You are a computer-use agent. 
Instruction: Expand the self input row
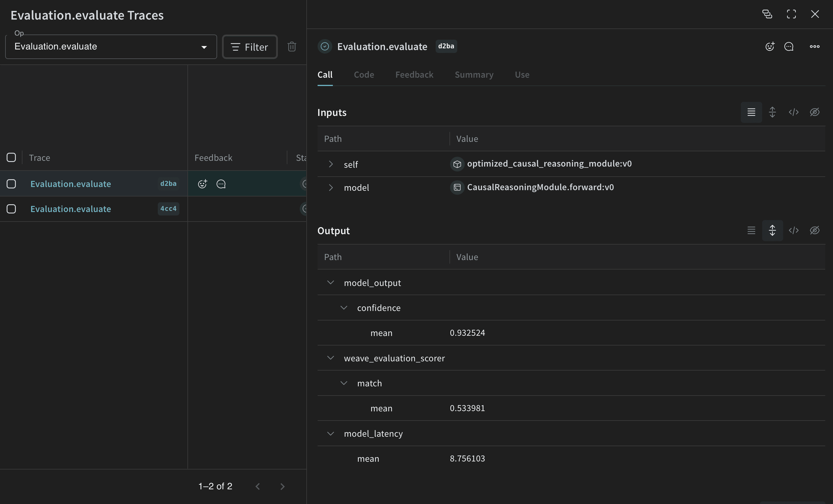(x=331, y=164)
